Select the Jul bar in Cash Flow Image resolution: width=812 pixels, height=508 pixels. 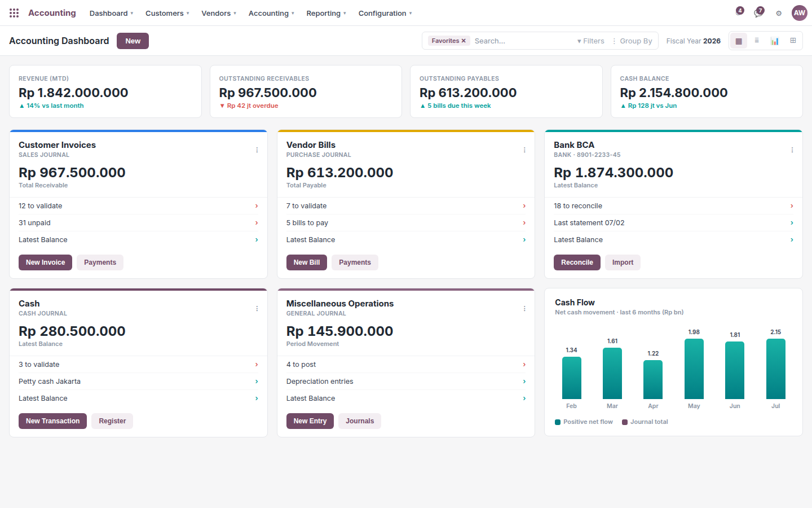(776, 369)
